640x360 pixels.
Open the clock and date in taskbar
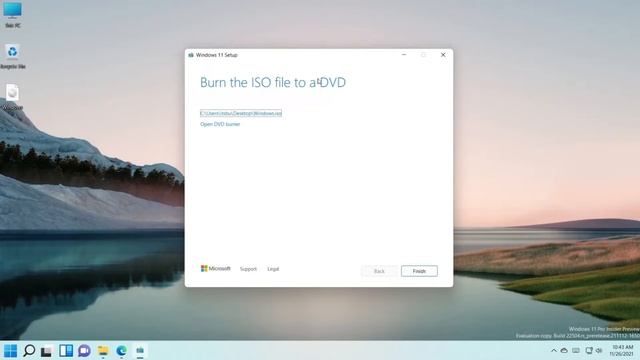(x=622, y=351)
